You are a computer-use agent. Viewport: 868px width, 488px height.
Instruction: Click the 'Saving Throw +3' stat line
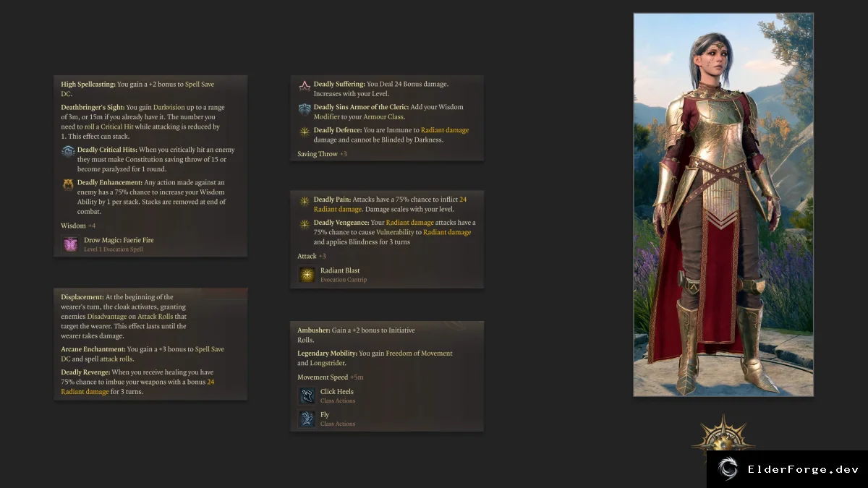coord(322,154)
